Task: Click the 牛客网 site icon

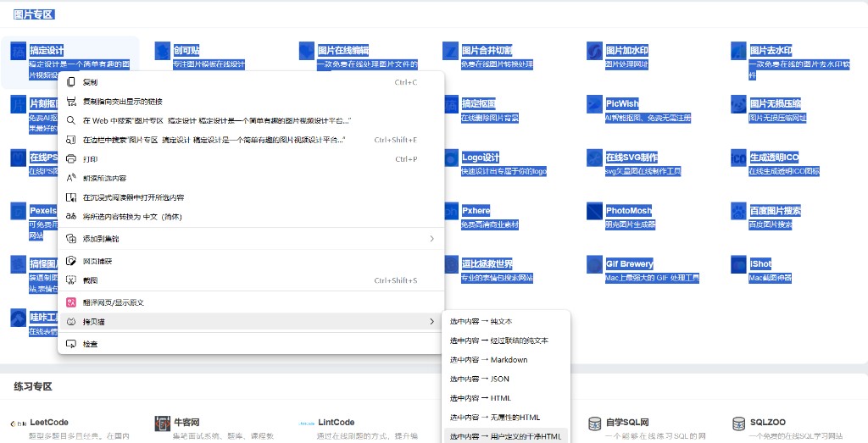Action: click(163, 424)
